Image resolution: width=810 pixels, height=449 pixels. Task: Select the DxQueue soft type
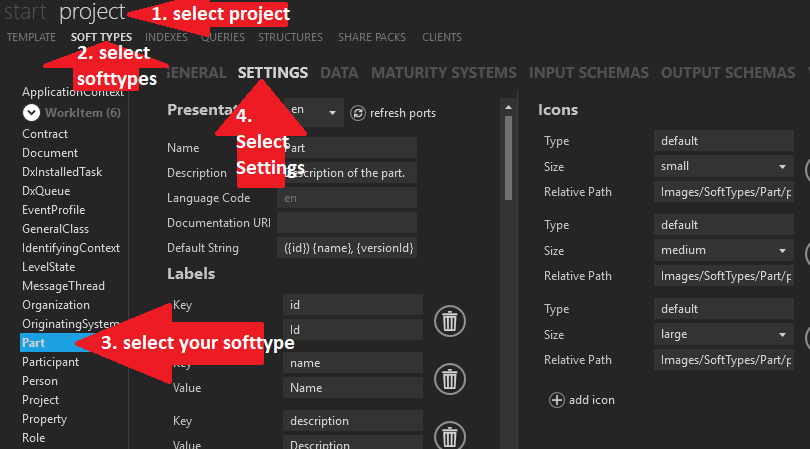pos(46,191)
